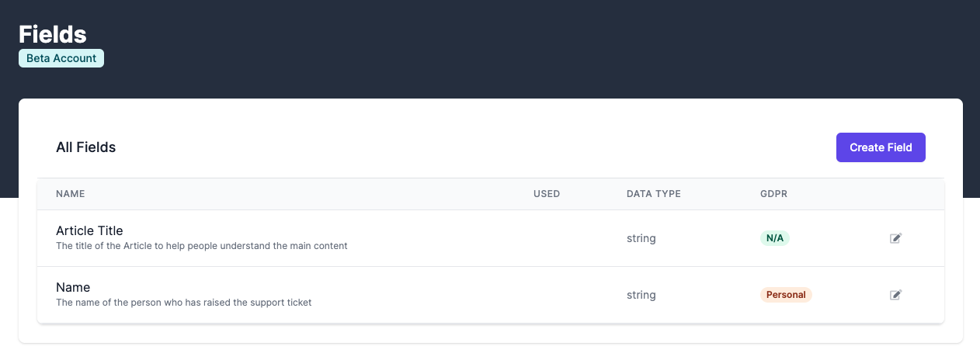Viewport: 980px width, 360px height.
Task: Click the DATA TYPE column header
Action: tap(653, 194)
